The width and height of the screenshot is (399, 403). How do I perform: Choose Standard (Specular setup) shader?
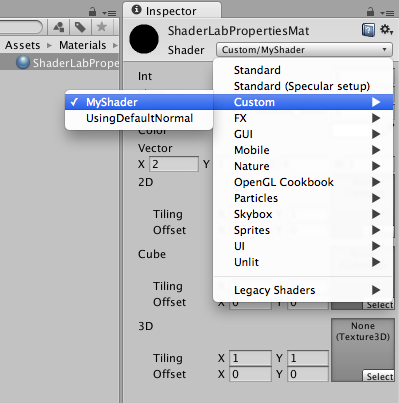point(303,86)
